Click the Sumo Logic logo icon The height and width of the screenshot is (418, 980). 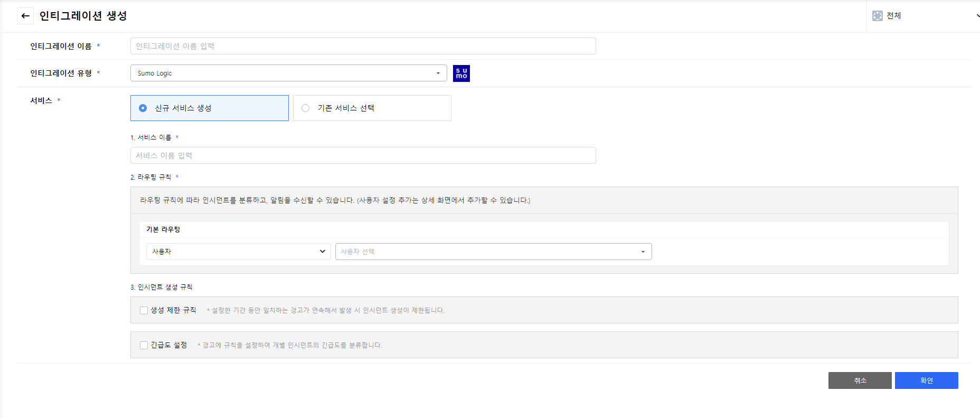[461, 73]
